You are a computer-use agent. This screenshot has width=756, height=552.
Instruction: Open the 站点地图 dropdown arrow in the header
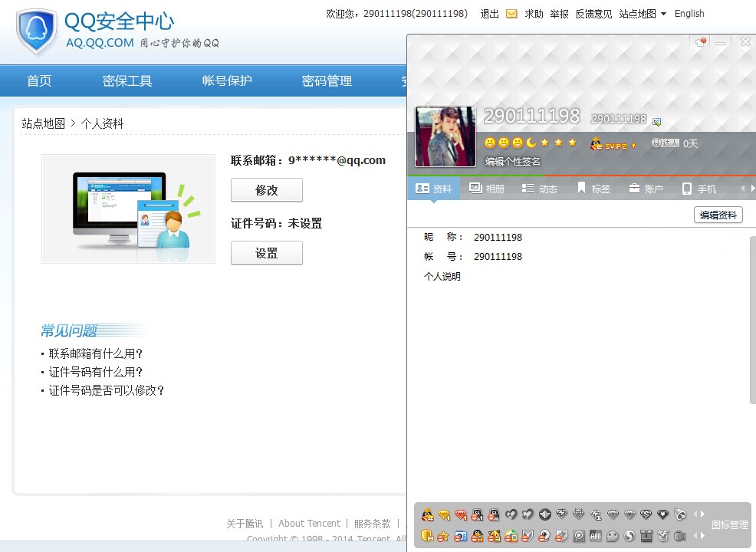point(663,14)
